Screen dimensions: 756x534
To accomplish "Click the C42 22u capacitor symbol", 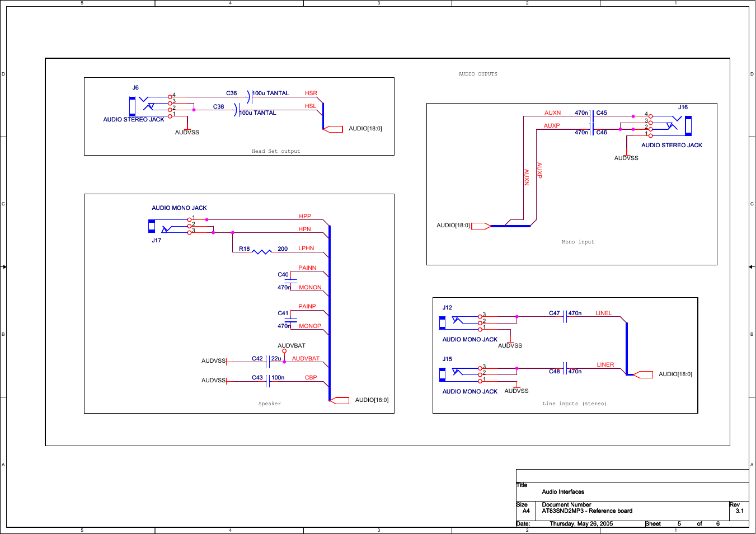I will point(269,362).
